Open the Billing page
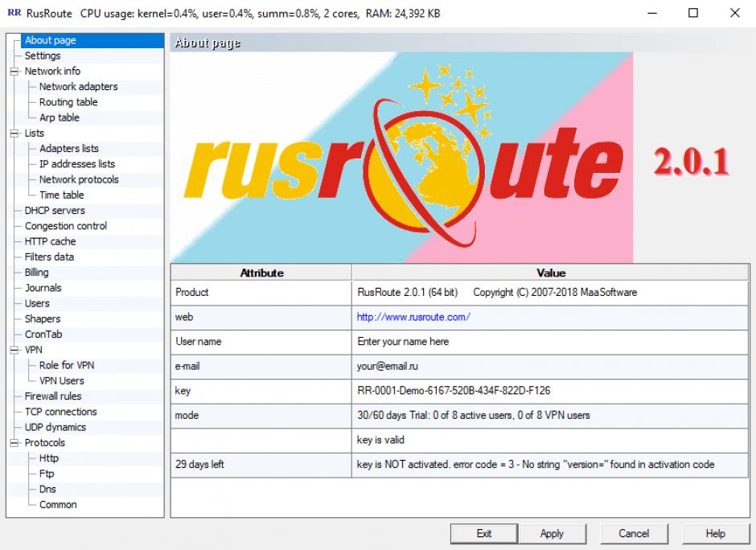Screen dimensions: 756x550 [x=37, y=273]
